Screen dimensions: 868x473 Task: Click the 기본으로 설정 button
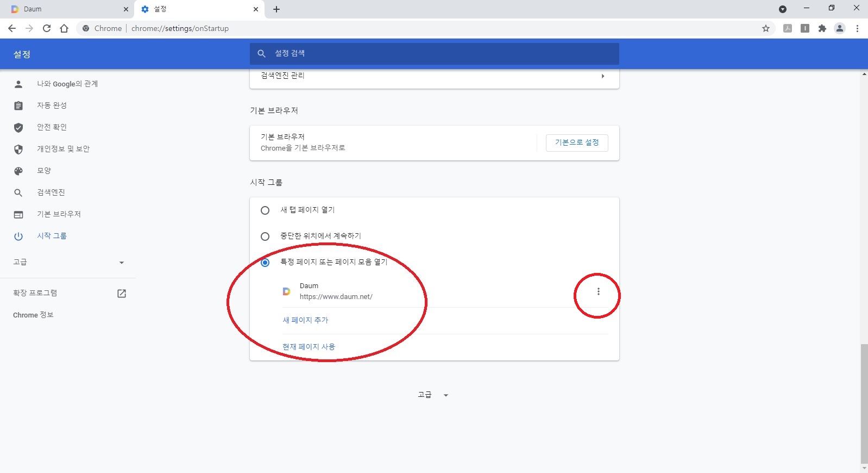click(x=577, y=142)
